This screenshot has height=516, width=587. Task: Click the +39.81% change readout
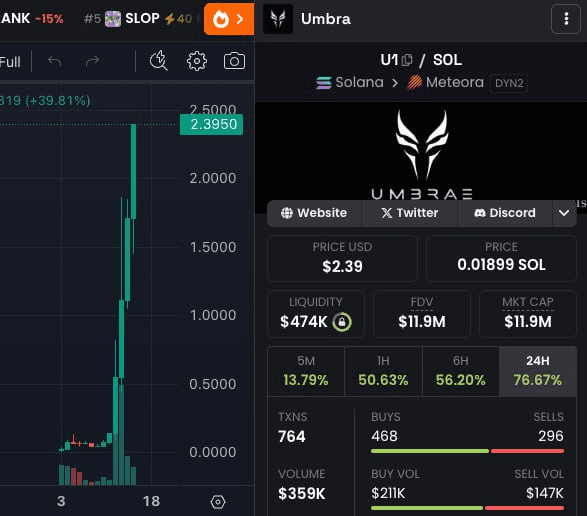[58, 101]
